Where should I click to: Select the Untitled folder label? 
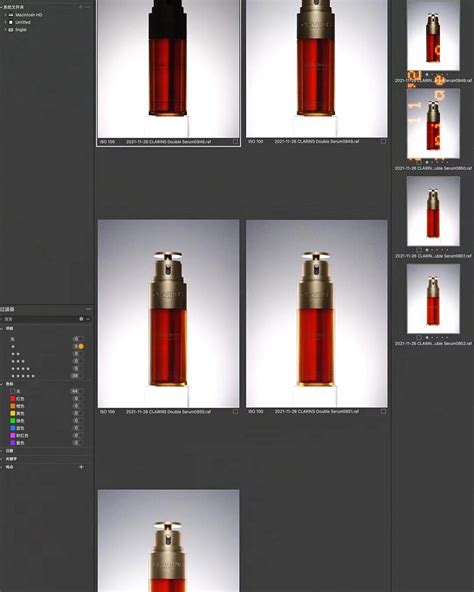coord(23,22)
